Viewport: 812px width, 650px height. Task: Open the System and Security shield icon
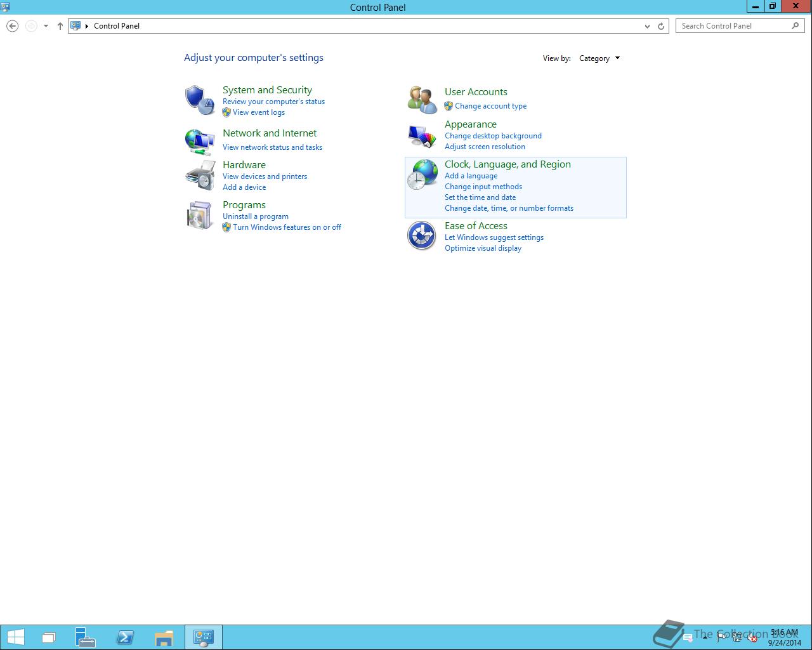200,100
